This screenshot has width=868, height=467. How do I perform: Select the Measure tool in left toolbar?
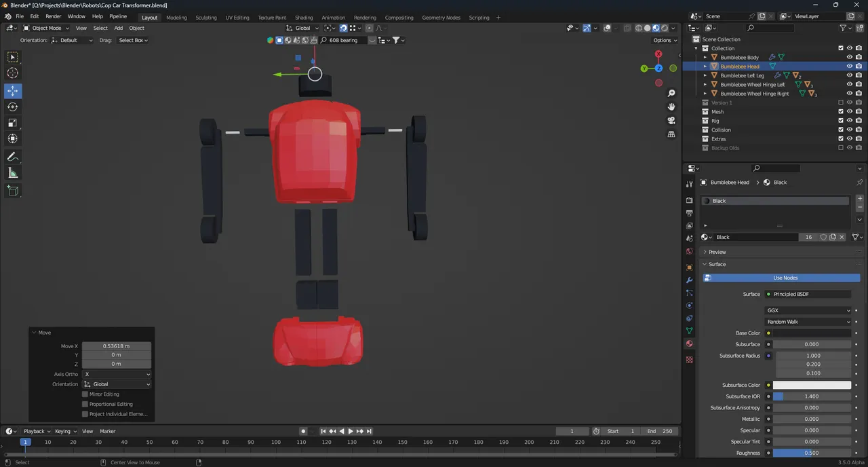click(13, 173)
